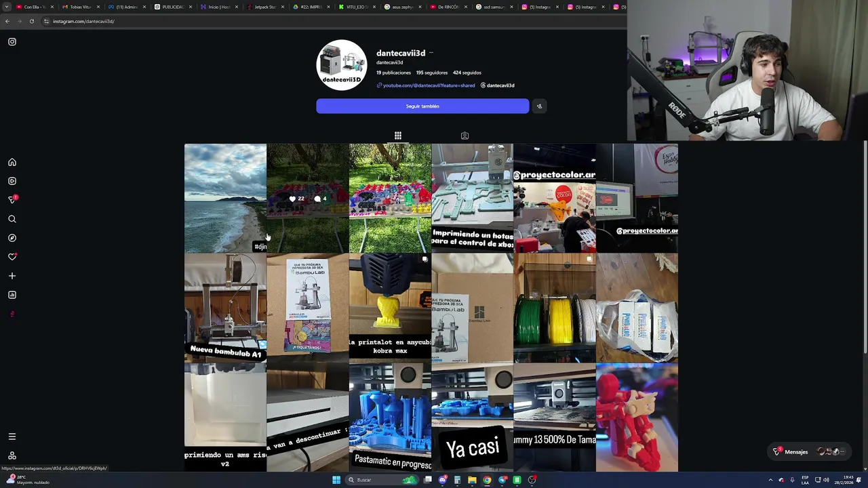Viewport: 868px width, 488px height.
Task: Open the browser tab list dropdown arrow
Action: click(x=7, y=7)
